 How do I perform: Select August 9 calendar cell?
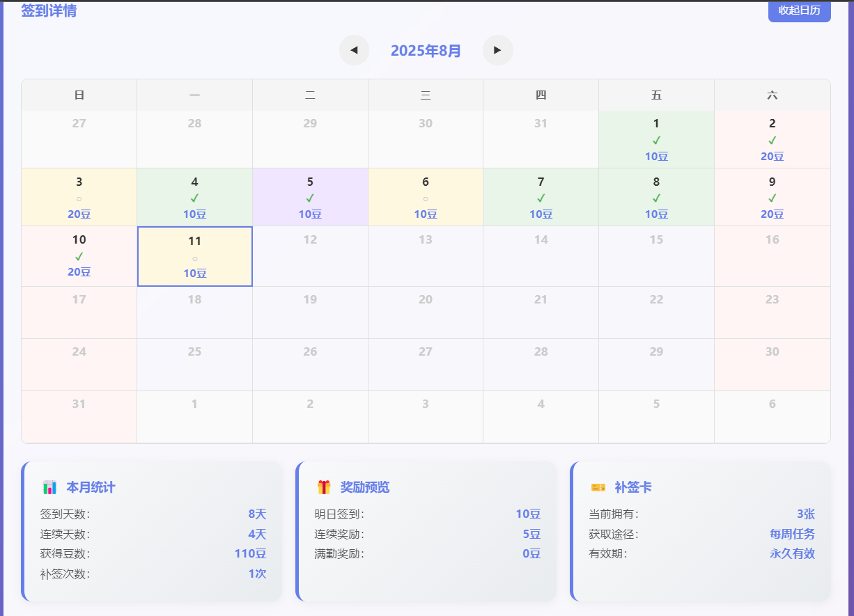773,197
